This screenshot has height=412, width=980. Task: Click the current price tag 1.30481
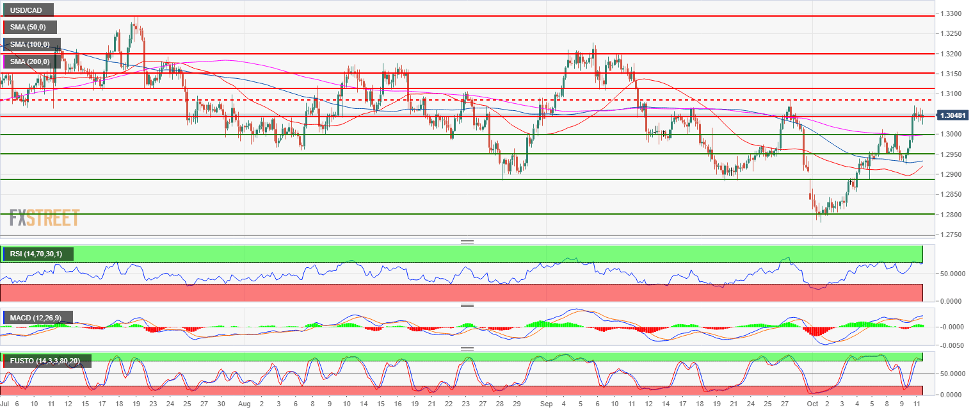956,116
